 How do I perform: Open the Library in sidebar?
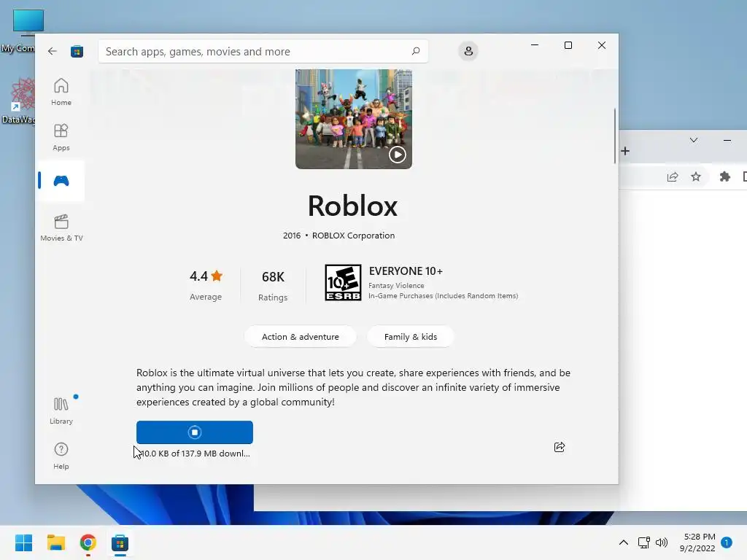pos(61,411)
